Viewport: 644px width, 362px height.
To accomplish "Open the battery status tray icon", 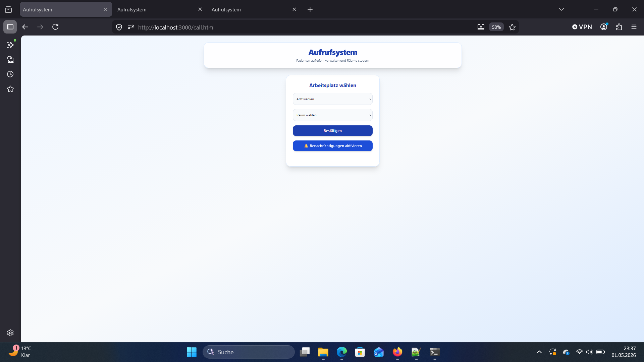I will (x=600, y=352).
